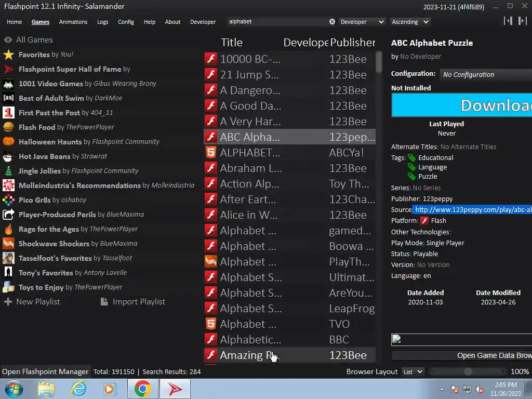Image resolution: width=532 pixels, height=399 pixels.
Task: Select the 10000 BC-... game row
Action: tap(289, 59)
